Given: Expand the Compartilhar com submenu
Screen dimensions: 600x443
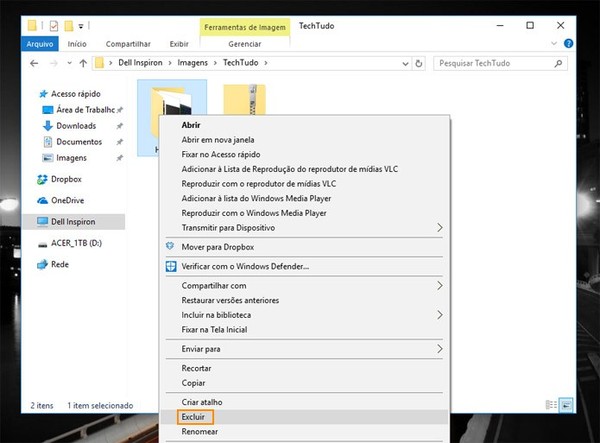Looking at the screenshot, I should coord(439,285).
